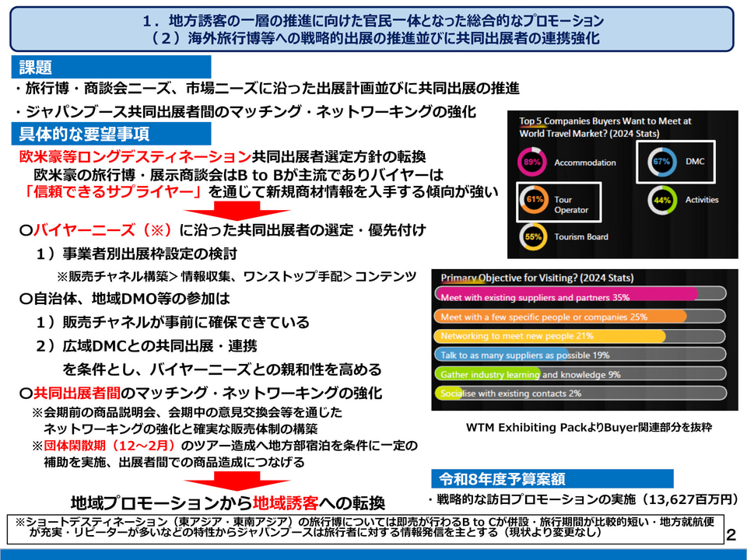This screenshot has height=560, width=747.
Task: Click the bullet '旅行博・商談会ニーズ、市場ニーズに沿った…'
Action: pos(267,89)
